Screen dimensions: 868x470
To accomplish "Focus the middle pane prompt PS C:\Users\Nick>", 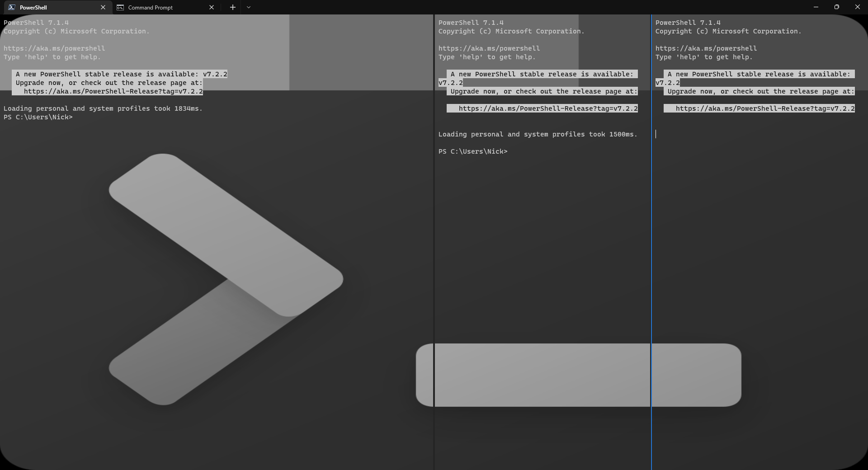I will point(473,151).
